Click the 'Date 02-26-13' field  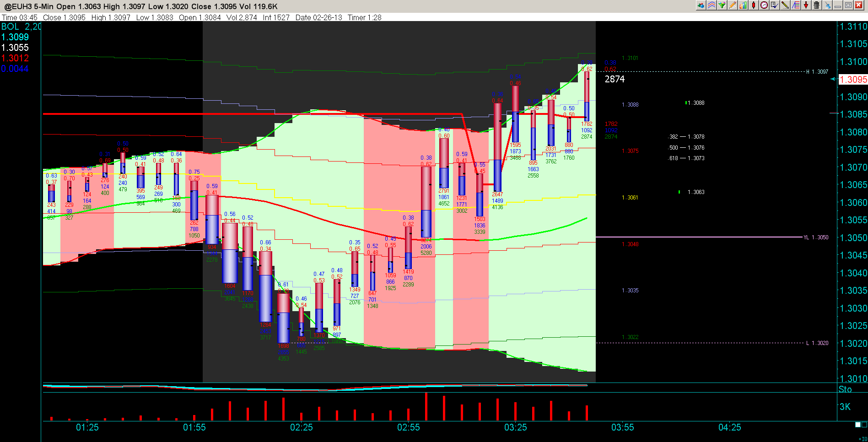tap(319, 17)
